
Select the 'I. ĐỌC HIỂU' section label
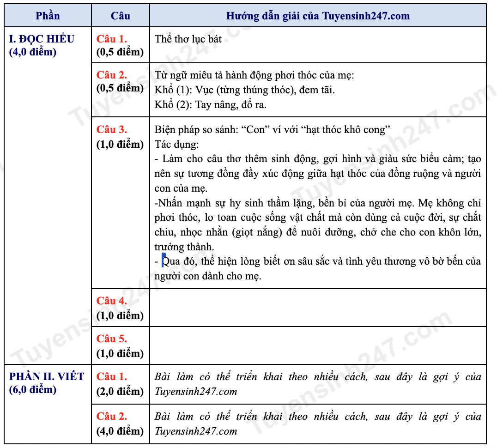click(x=42, y=39)
